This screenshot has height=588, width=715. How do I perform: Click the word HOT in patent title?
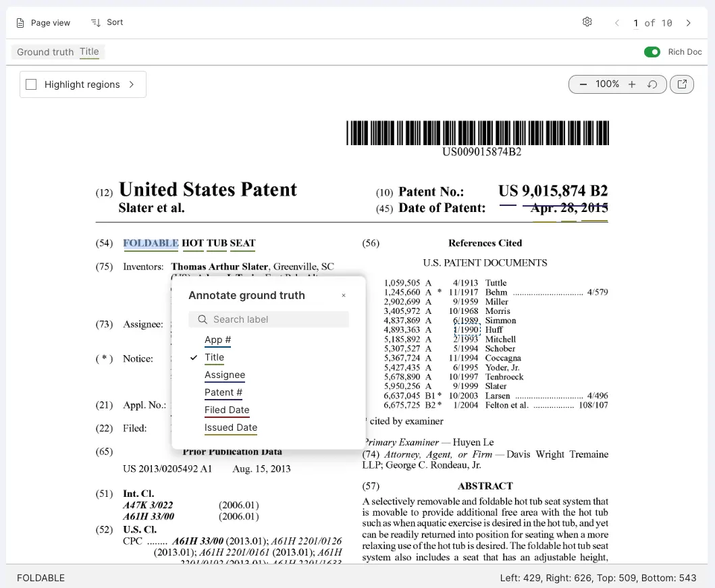pos(192,243)
